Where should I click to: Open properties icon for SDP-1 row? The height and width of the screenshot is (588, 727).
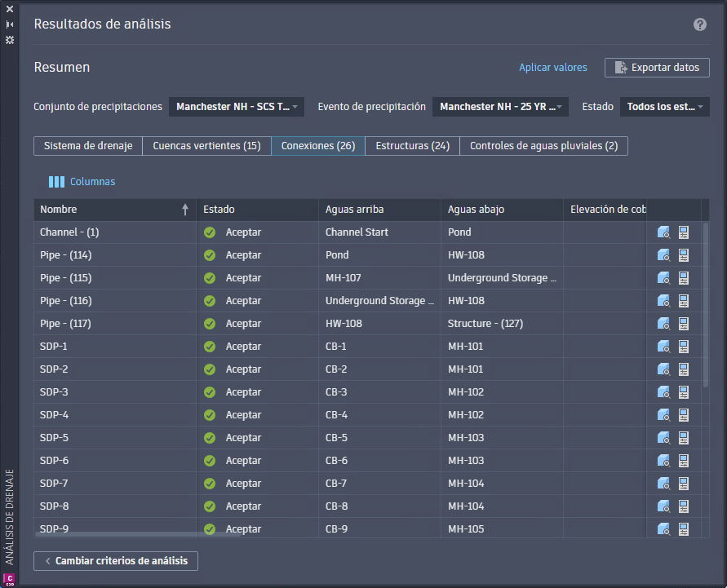point(684,346)
